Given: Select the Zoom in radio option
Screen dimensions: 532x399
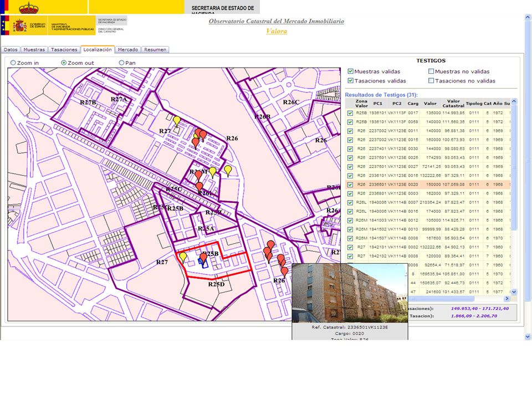Looking at the screenshot, I should tap(13, 63).
